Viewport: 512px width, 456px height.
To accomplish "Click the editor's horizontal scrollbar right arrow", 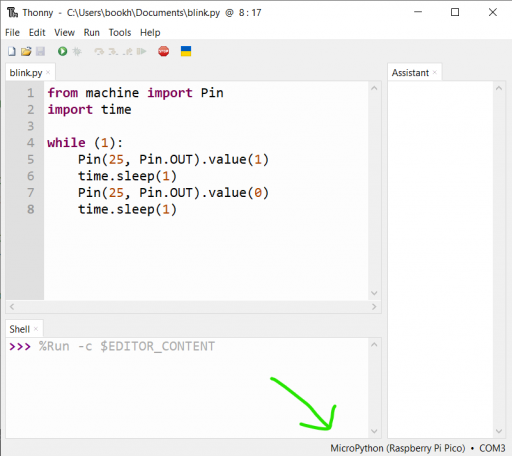I will [x=374, y=307].
